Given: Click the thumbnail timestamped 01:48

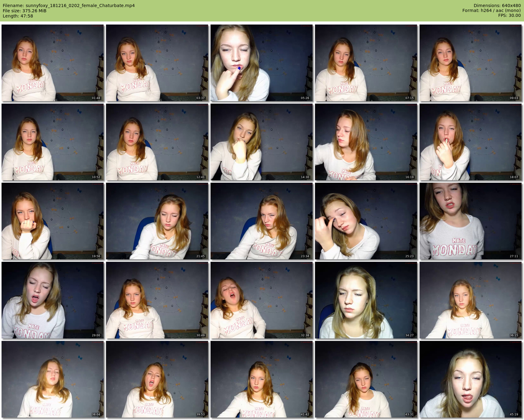Looking at the screenshot, I should [53, 63].
